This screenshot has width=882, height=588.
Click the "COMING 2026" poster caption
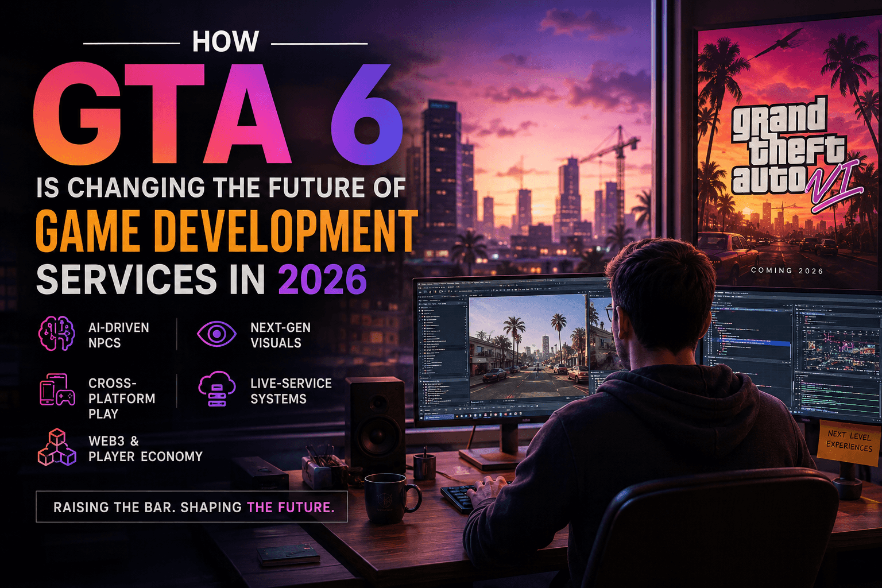787,270
